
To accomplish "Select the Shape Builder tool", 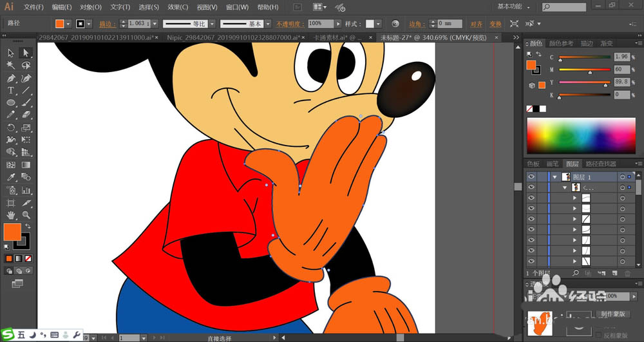I will (x=11, y=152).
